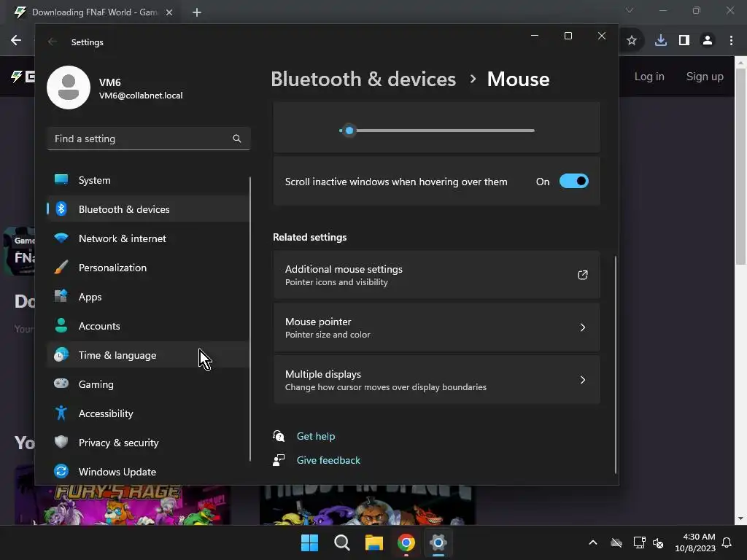This screenshot has width=747, height=560.
Task: Click Bluetooth & devices breadcrumb heading
Action: tap(363, 79)
